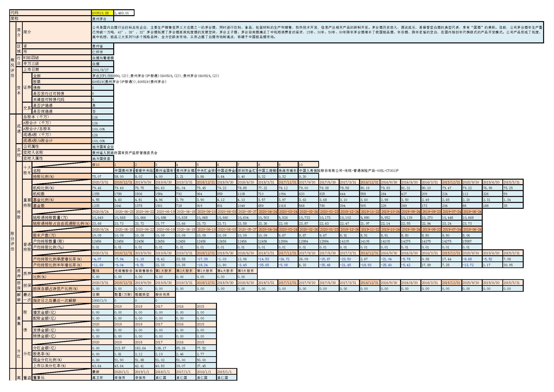Image resolution: width=554 pixels, height=392 pixels.
Task: Select the 213.87 dividend amount cell
Action: point(124,348)
